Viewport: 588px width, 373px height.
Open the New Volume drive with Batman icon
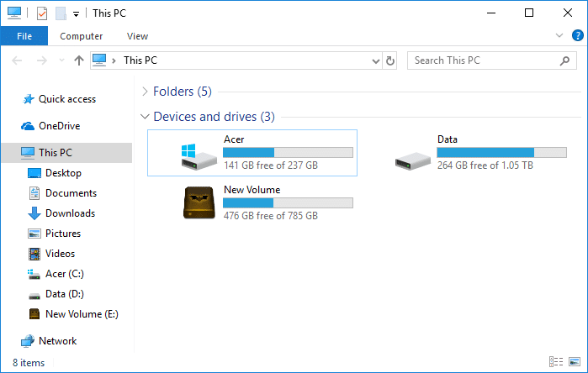[199, 203]
